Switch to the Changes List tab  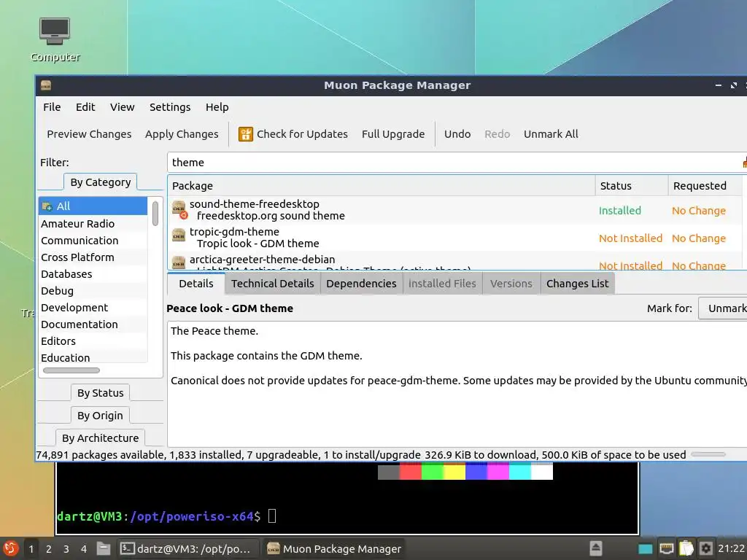[578, 284]
